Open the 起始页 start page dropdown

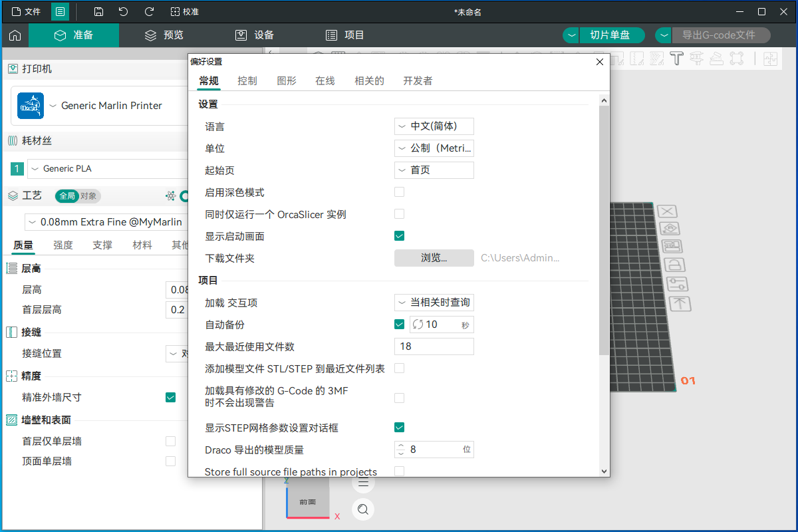click(434, 170)
